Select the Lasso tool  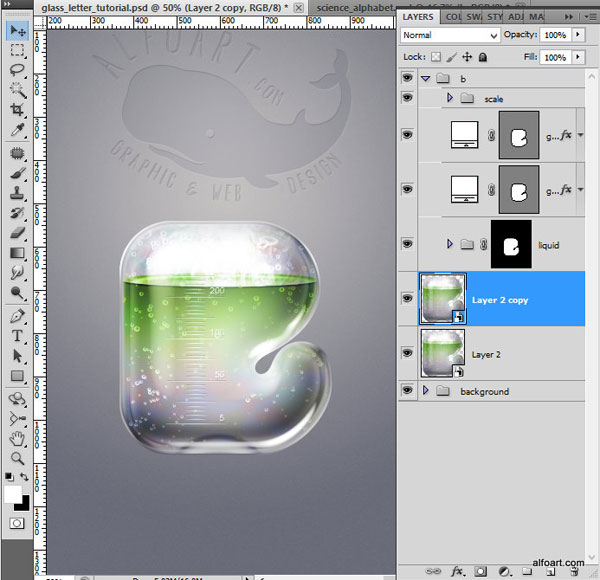pos(17,70)
